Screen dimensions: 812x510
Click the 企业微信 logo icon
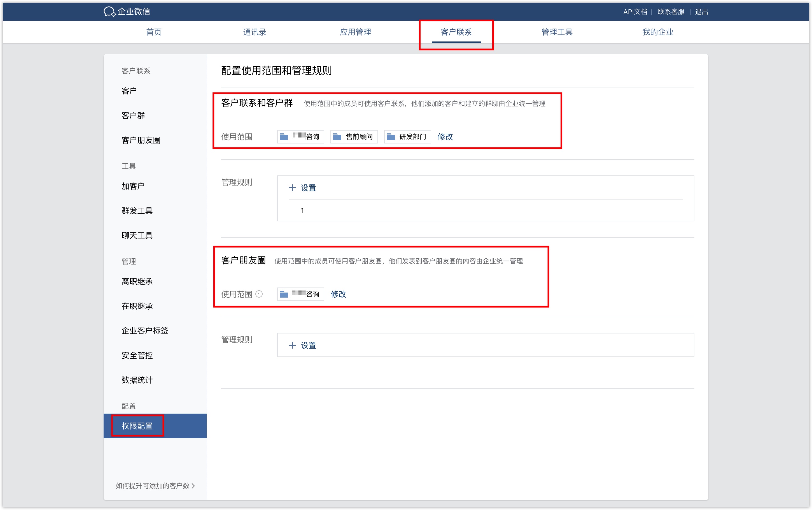[109, 12]
